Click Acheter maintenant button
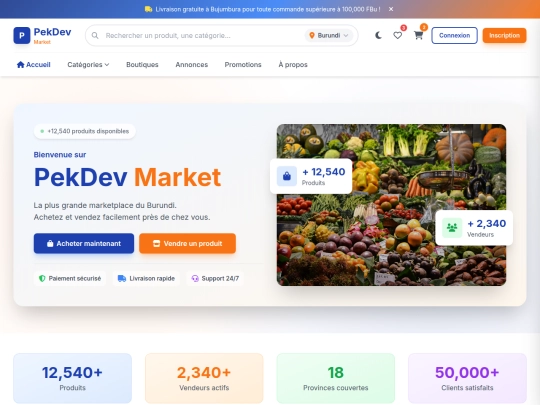Screen dimensions: 540x405 point(84,243)
